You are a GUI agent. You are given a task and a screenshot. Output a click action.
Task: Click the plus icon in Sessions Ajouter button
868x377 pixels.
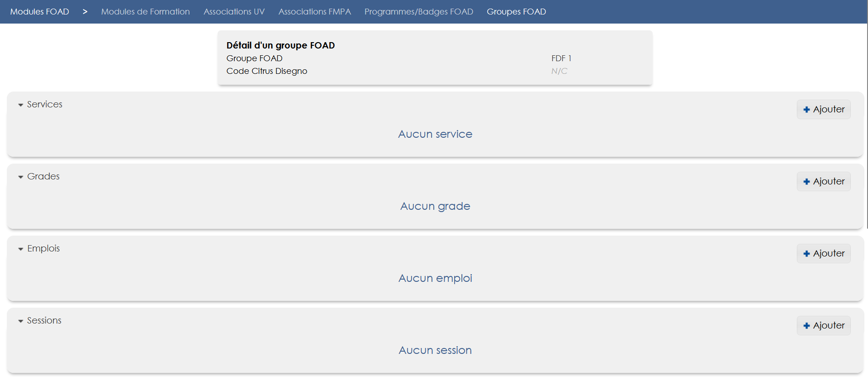(x=806, y=326)
